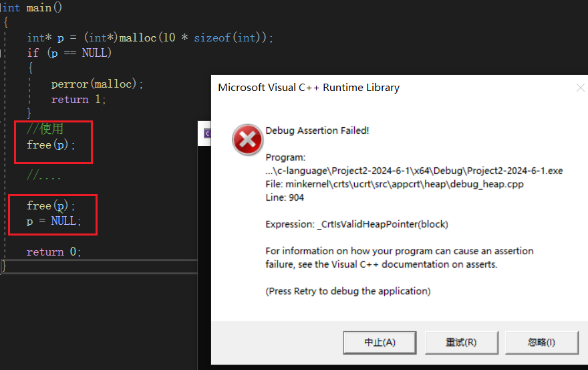
Task: Click the return 0 statement
Action: (53, 252)
